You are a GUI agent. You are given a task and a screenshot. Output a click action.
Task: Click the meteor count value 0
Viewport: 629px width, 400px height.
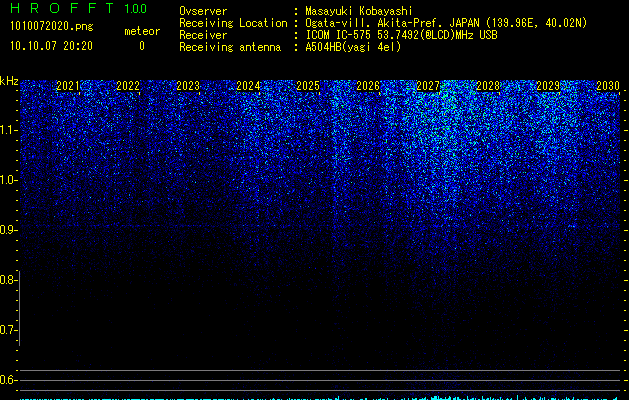(142, 46)
